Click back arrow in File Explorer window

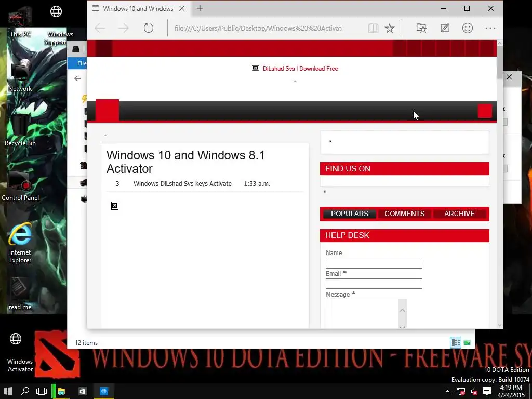tap(77, 79)
